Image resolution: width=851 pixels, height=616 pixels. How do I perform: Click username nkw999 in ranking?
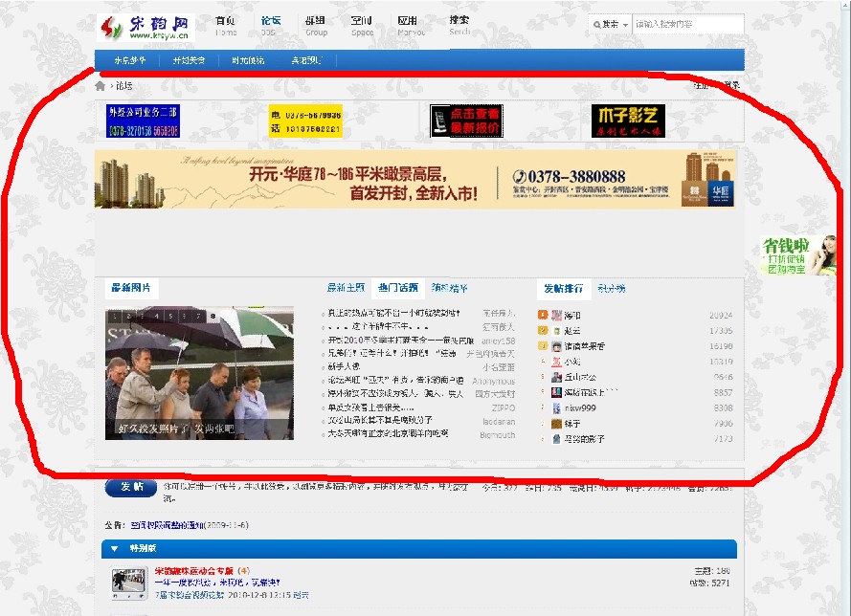(x=580, y=407)
